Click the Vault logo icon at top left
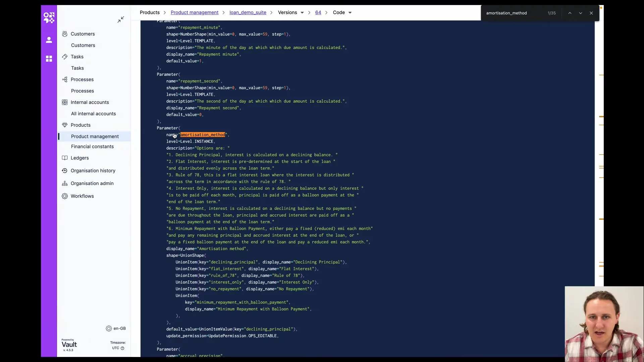Image resolution: width=644 pixels, height=362 pixels. (x=49, y=17)
